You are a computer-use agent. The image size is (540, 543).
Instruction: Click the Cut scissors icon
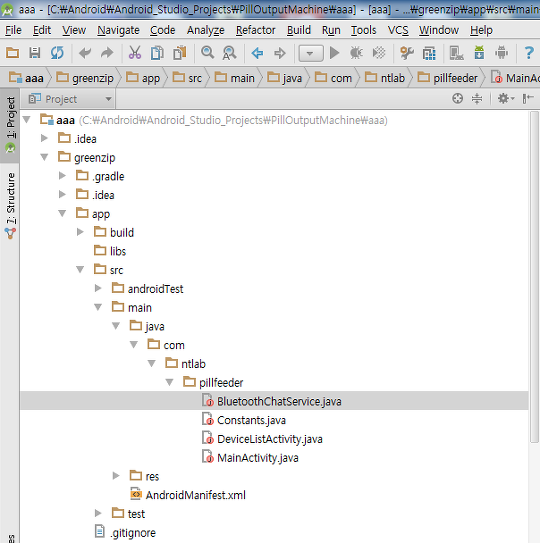(135, 53)
